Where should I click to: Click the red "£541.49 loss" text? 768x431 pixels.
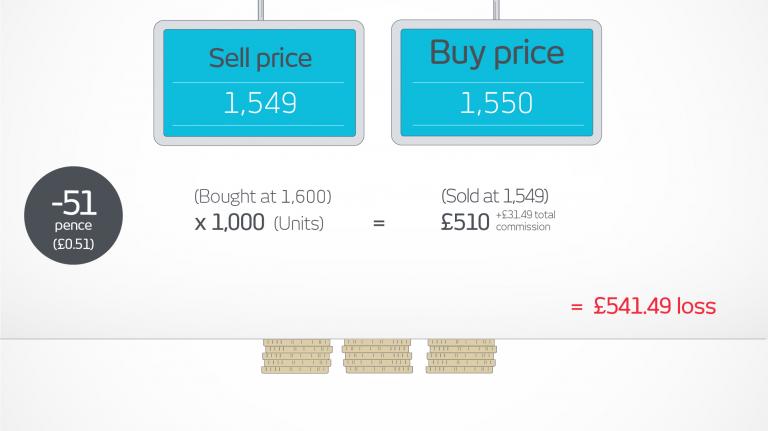(x=654, y=306)
